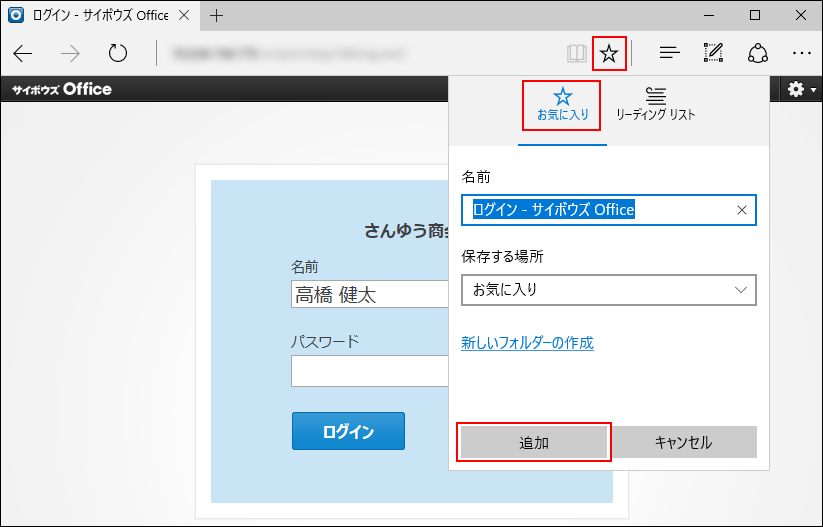This screenshot has width=823, height=527.
Task: Expand the 保存する場所 dropdown
Action: pyautogui.click(x=609, y=290)
